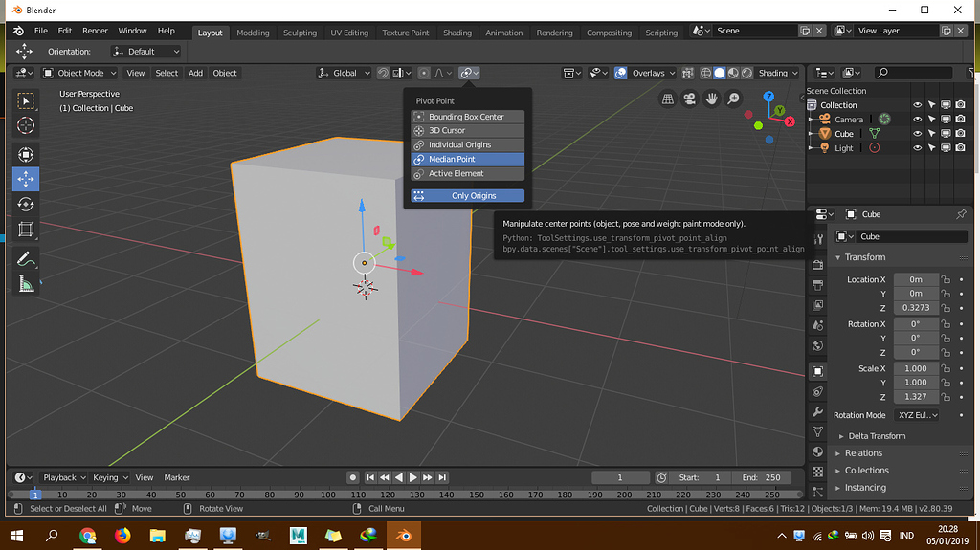Open the Modifiers wrench tab icon
The width and height of the screenshot is (980, 550).
click(817, 412)
